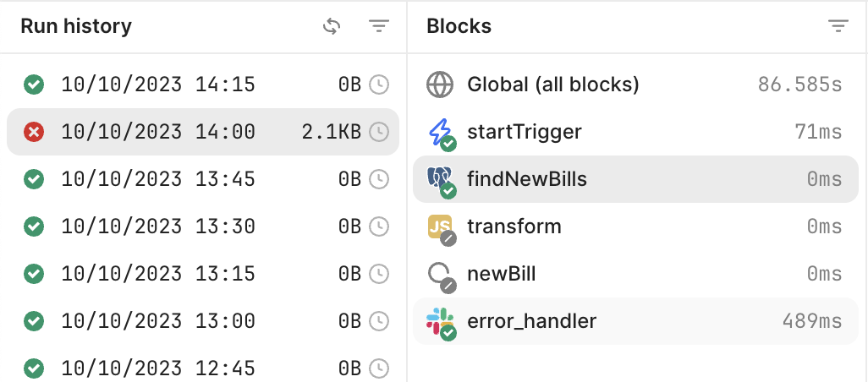Click the PostgreSQL icon next to findNewBills

[439, 177]
